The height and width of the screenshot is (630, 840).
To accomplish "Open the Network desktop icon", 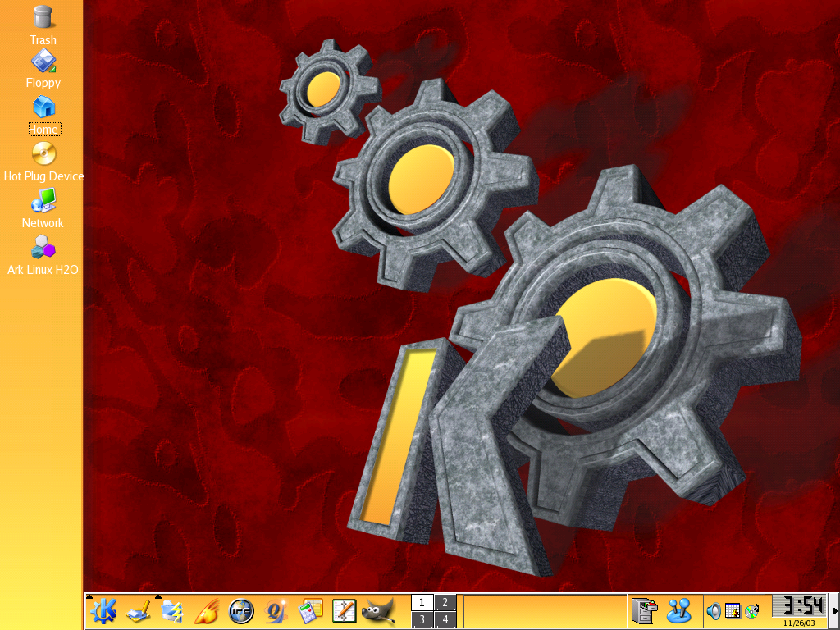I will tap(43, 201).
